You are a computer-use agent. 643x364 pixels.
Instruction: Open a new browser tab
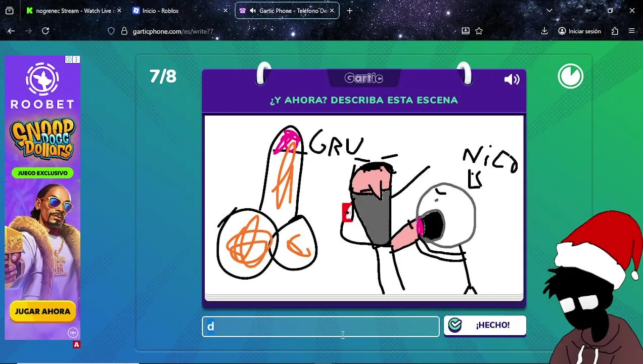tap(349, 11)
